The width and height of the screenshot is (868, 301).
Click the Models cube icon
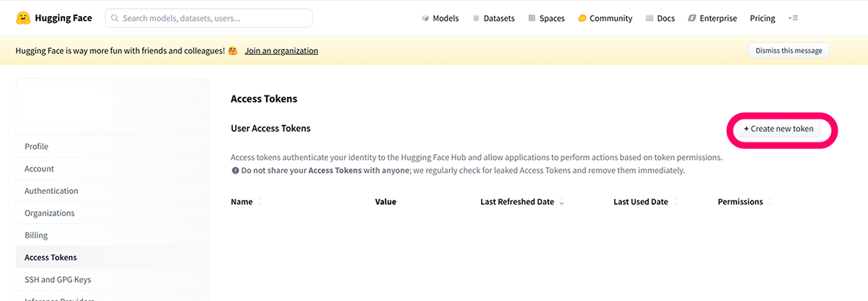click(425, 19)
